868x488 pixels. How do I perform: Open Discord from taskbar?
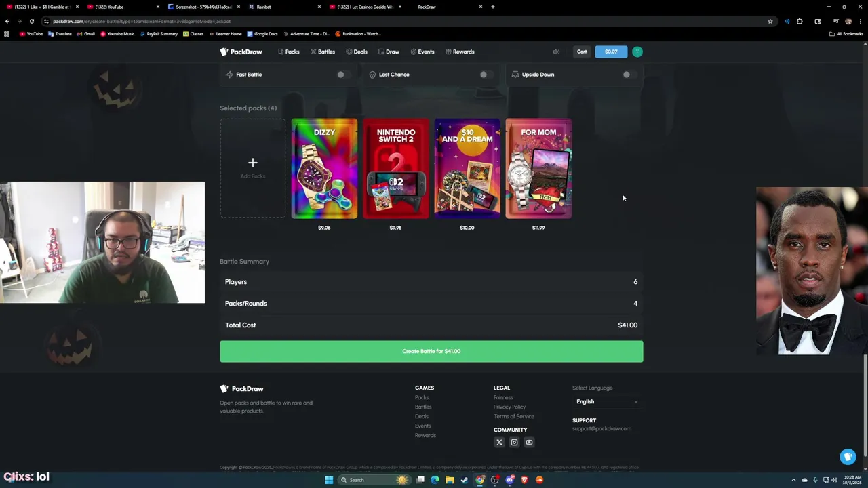point(509,480)
